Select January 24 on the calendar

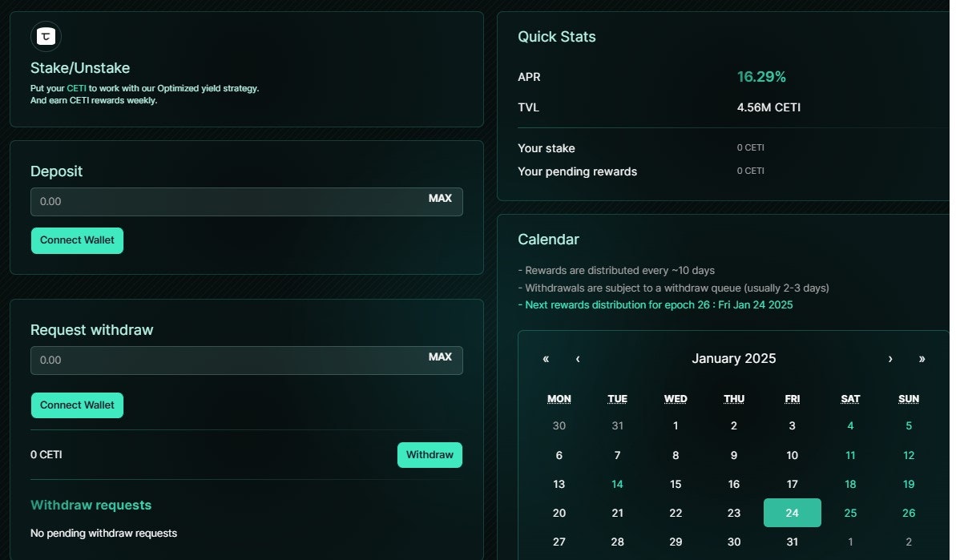click(792, 513)
